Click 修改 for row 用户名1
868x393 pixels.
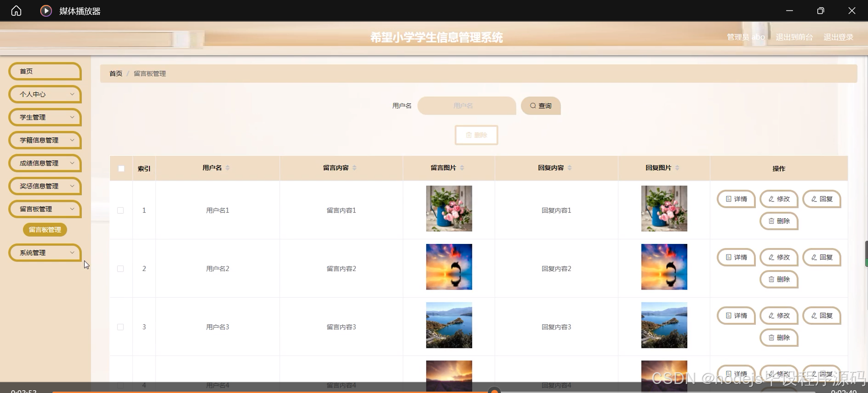[x=779, y=199]
